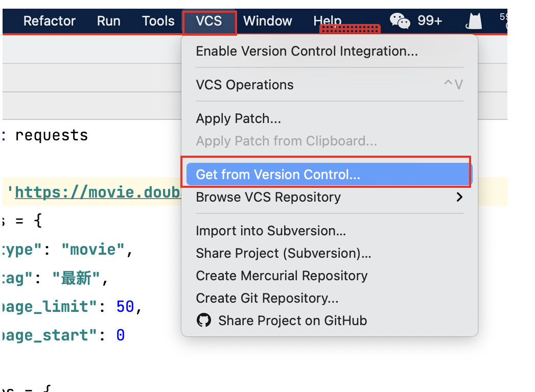
Task: Select the VCS Operations entry
Action: click(x=245, y=85)
